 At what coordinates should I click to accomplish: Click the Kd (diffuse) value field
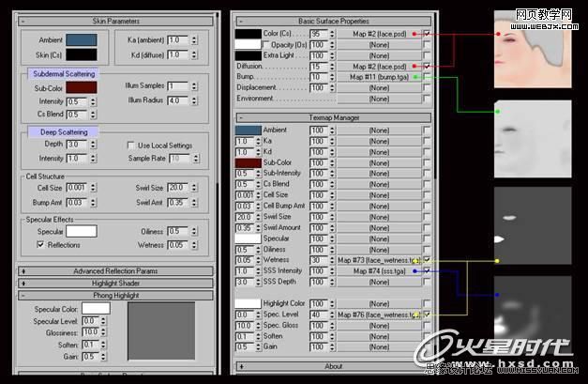coord(178,54)
